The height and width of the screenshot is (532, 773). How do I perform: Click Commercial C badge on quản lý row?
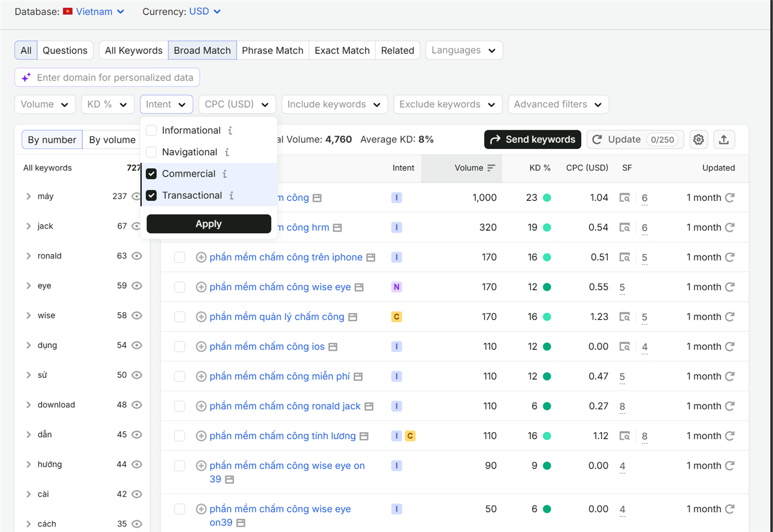point(396,317)
